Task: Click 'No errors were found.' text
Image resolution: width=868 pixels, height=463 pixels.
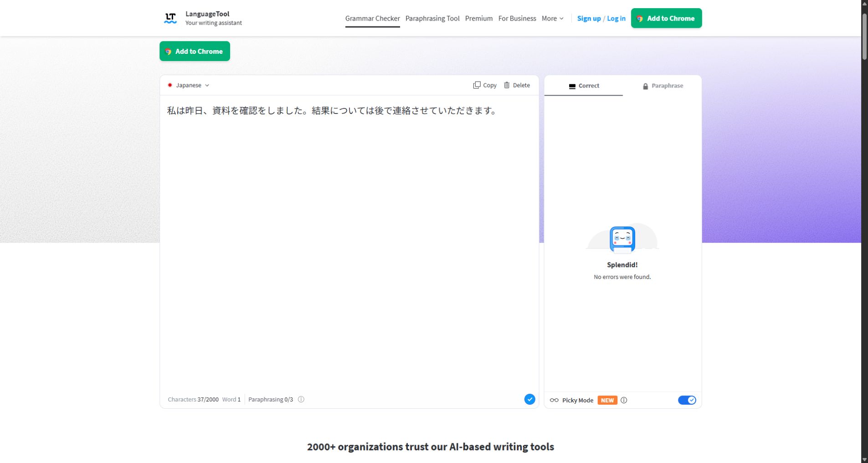Action: pos(622,277)
